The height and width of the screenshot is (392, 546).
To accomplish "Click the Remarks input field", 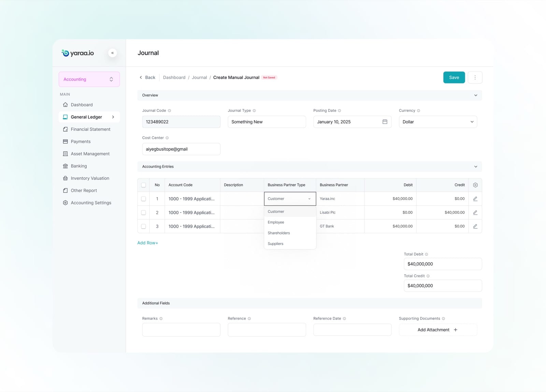I will click(181, 330).
